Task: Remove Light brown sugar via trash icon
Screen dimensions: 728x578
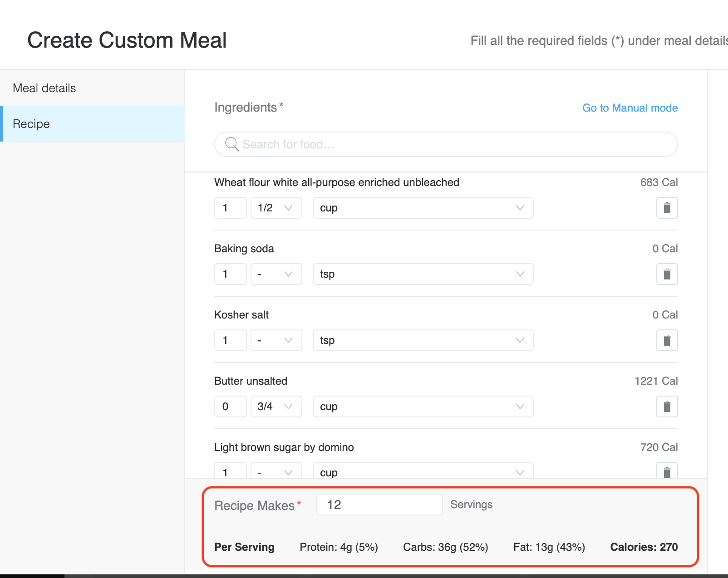Action: coord(667,471)
